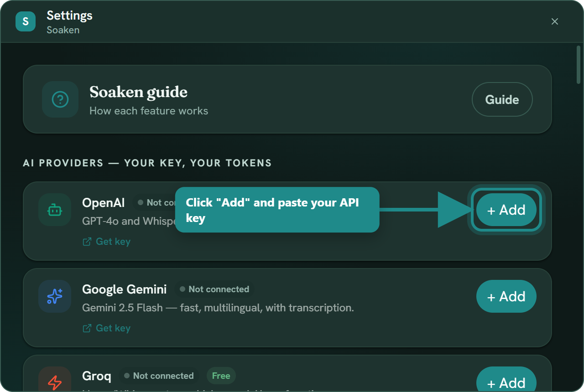Click the Soaken guide heading
Image resolution: width=584 pixels, height=392 pixels.
click(139, 92)
